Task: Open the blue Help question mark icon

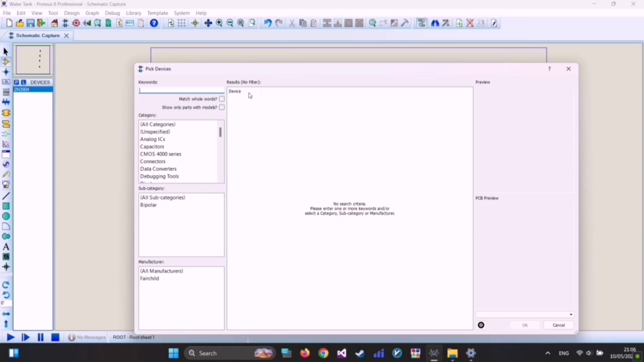Action: (x=154, y=23)
